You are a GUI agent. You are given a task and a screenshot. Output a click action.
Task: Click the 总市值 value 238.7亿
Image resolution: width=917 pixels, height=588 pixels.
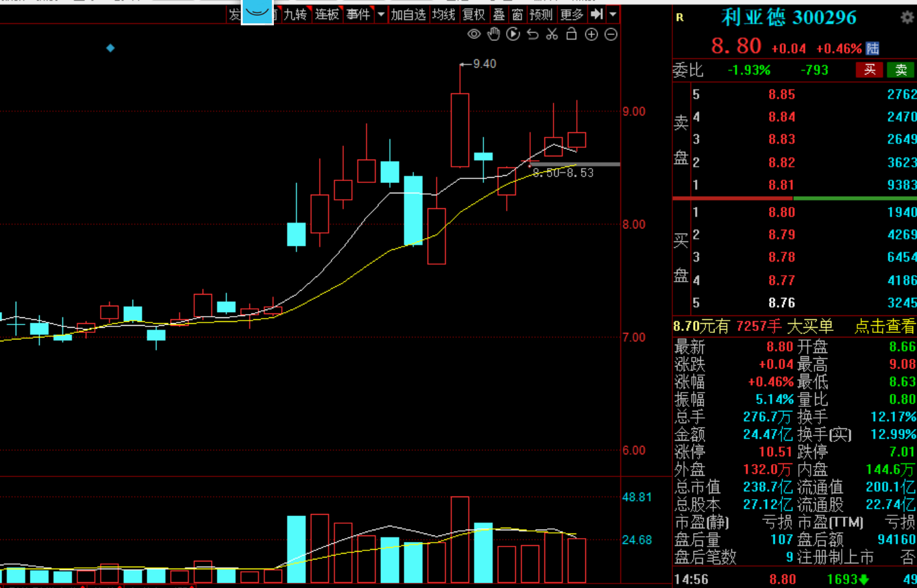coord(768,487)
